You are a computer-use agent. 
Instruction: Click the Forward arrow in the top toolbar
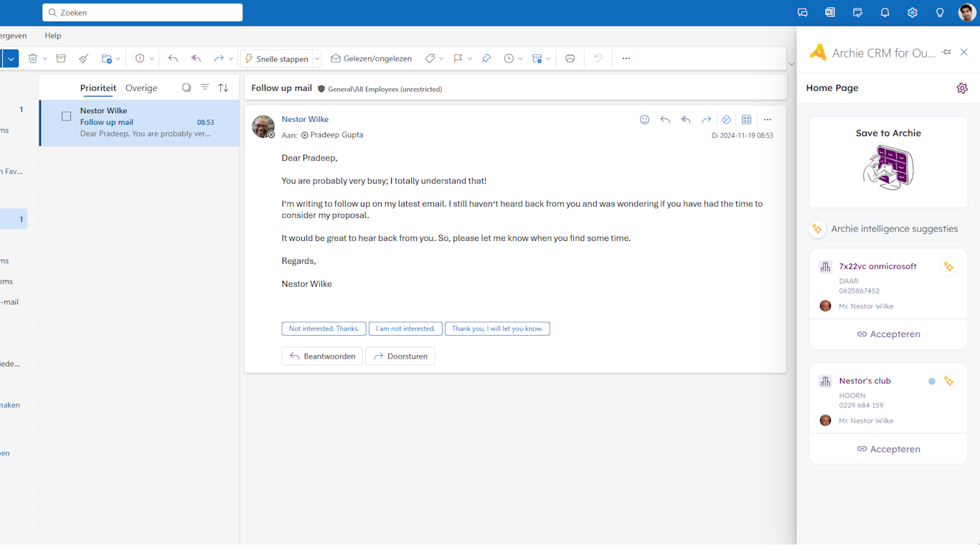219,59
